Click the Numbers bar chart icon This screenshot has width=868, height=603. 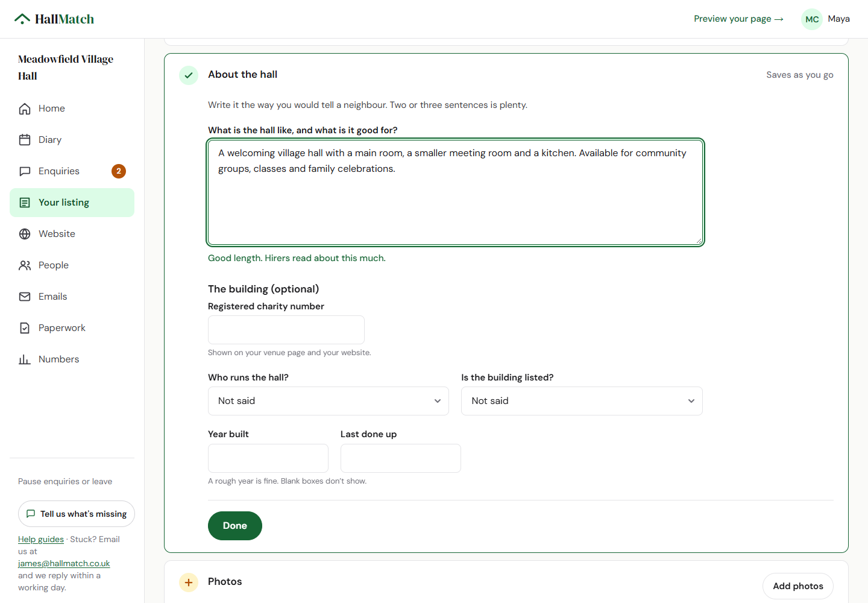point(25,359)
